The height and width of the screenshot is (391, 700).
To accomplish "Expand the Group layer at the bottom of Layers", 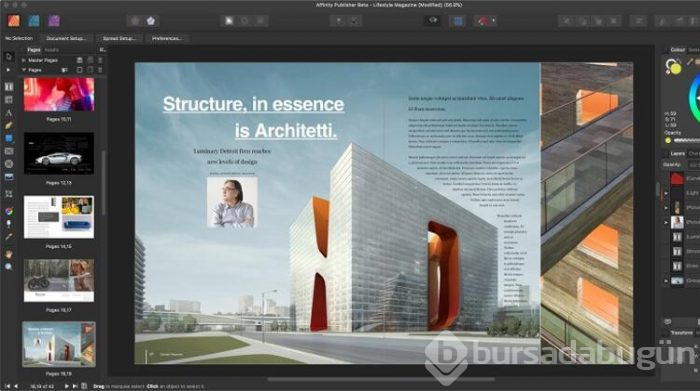I will [666, 281].
